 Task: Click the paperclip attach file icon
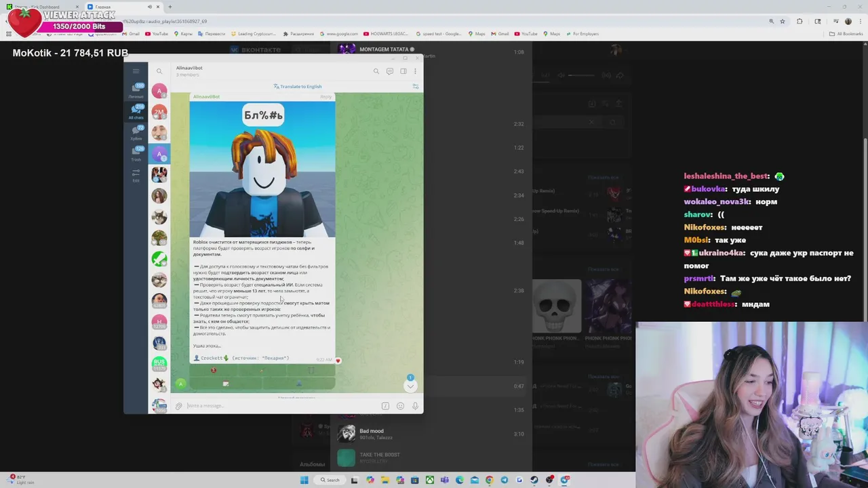tap(179, 406)
